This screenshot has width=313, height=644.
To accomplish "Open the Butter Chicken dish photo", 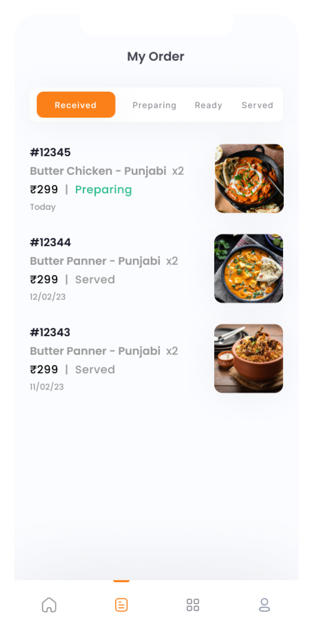I will click(x=249, y=178).
